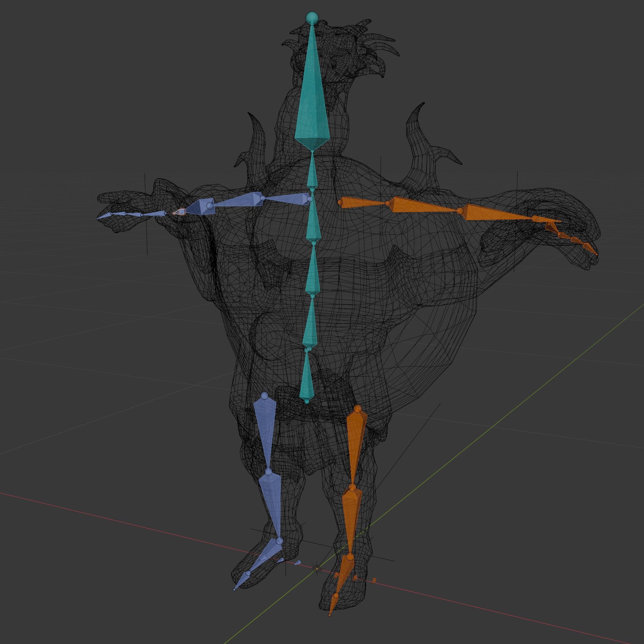The height and width of the screenshot is (644, 644).
Task: Select the teal neck bone below the head
Action: pos(312,170)
